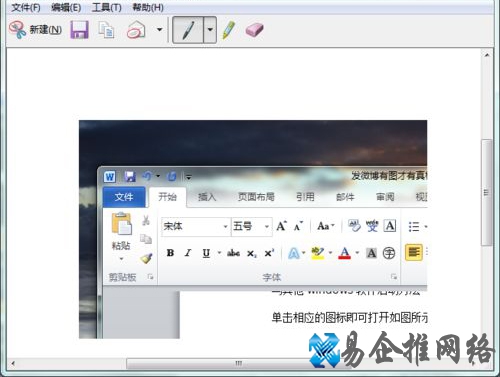This screenshot has height=377, width=500.
Task: Toggle Bold formatting
Action: click(170, 253)
